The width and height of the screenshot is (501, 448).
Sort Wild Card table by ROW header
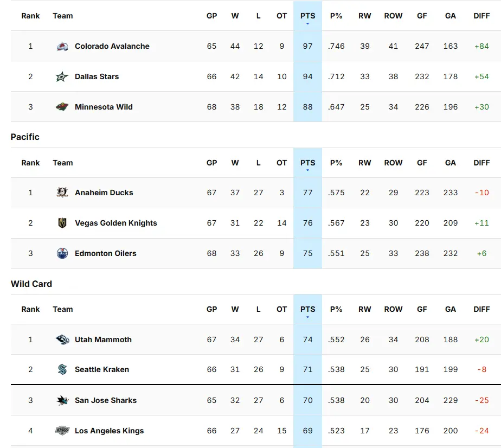tap(393, 309)
